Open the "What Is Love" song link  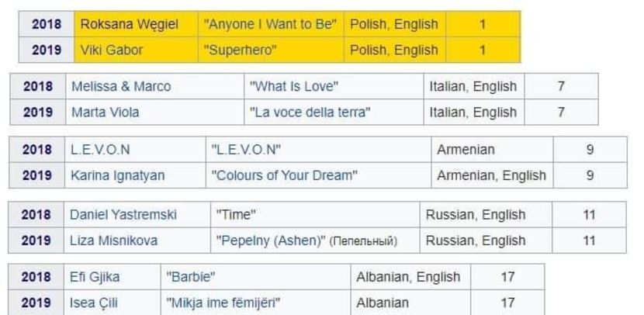pos(294,86)
